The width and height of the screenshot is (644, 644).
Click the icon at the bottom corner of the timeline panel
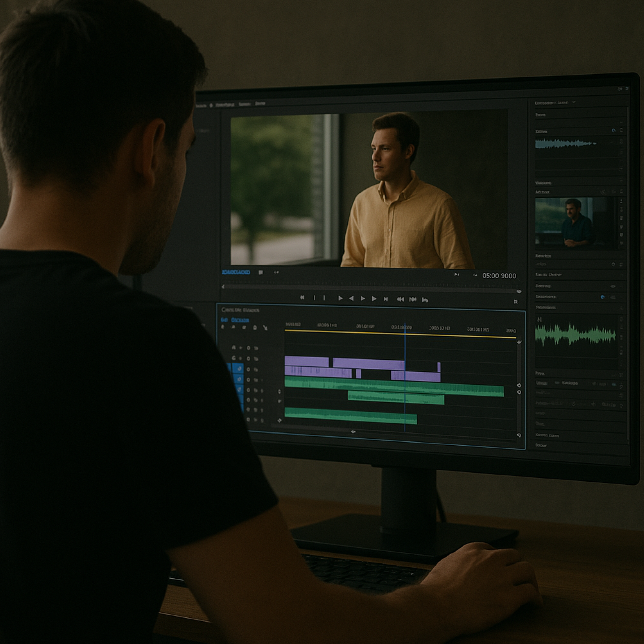coord(519,435)
